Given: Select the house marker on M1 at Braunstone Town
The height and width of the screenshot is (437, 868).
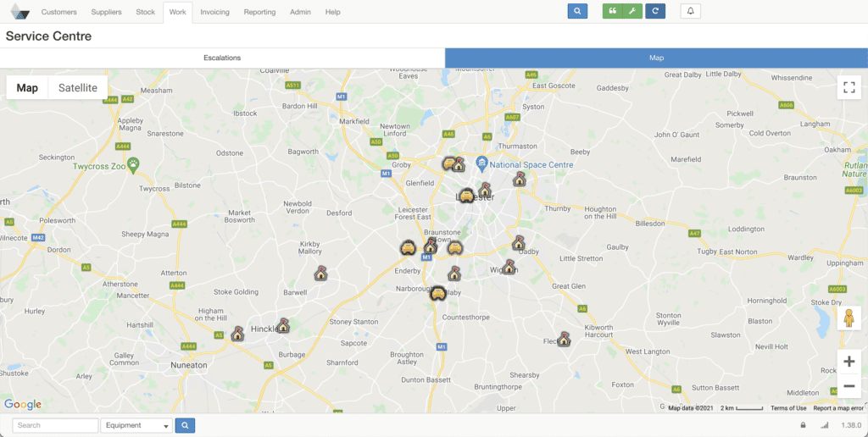Looking at the screenshot, I should [430, 246].
